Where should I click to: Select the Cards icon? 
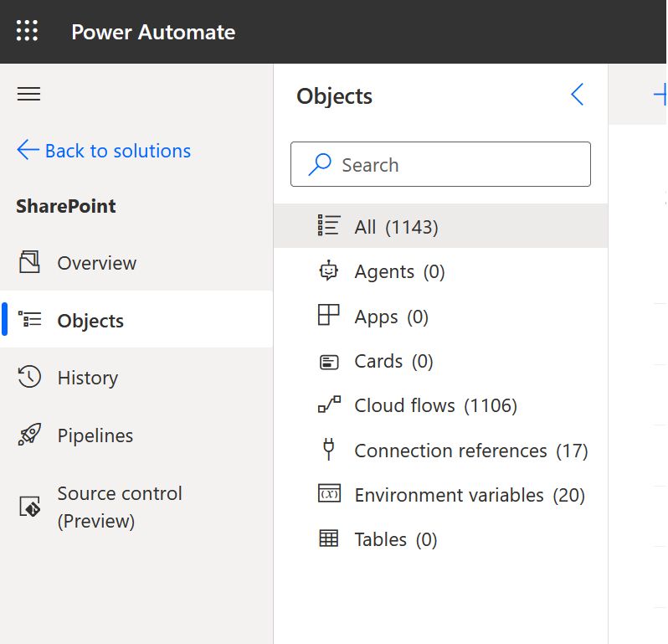click(329, 362)
